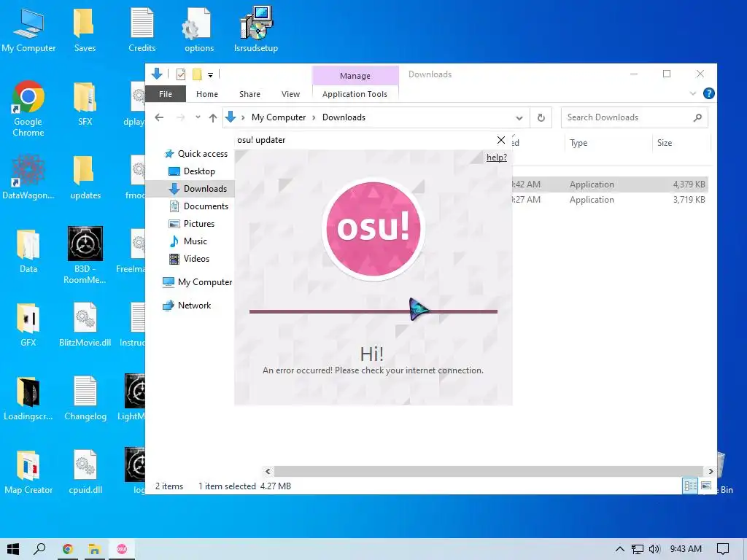Open the Data folder on desktop
747x560 pixels.
(28, 251)
